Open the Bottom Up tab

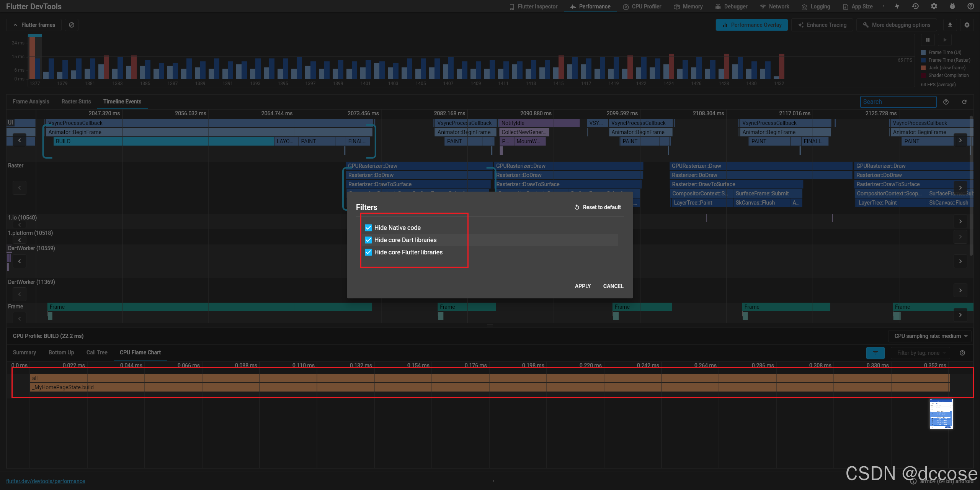61,352
